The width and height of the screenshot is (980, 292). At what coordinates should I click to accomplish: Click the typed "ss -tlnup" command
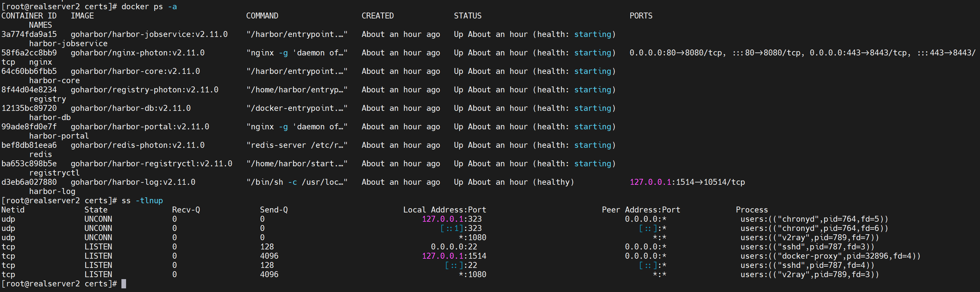142,201
